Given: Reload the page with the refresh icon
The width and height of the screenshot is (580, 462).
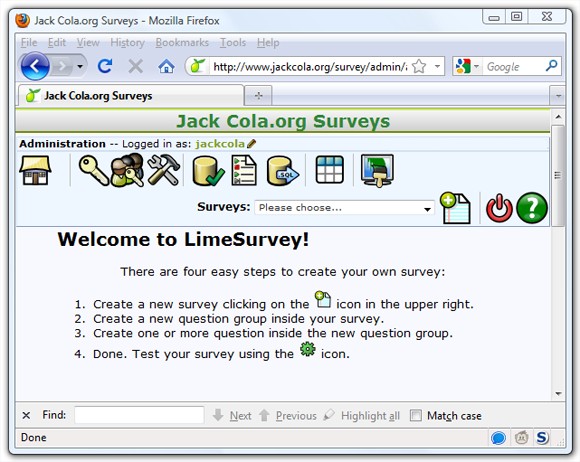Looking at the screenshot, I should 105,66.
